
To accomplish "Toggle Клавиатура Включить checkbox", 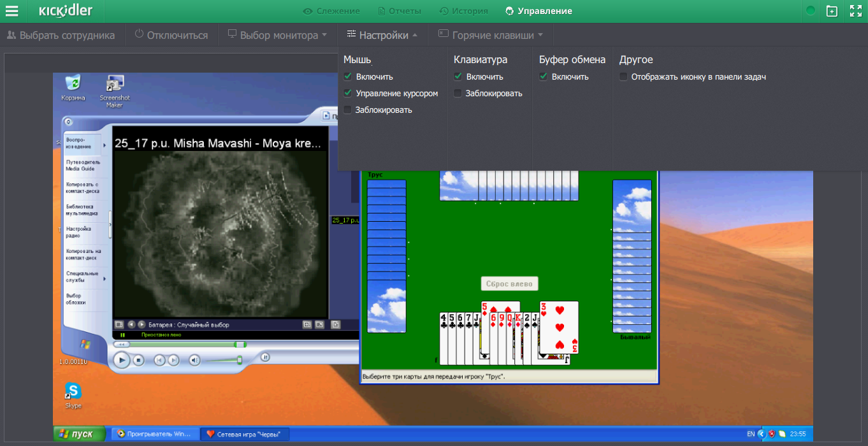I will 458,76.
